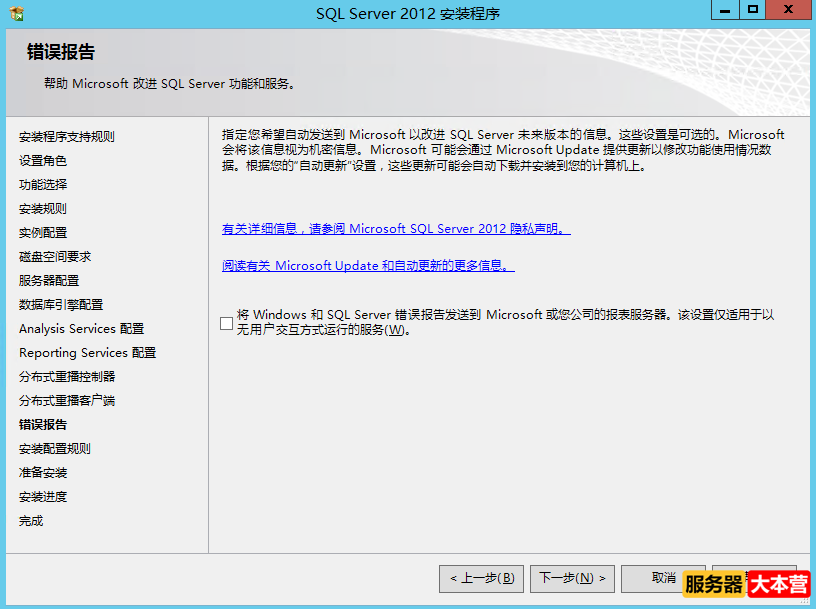Image resolution: width=816 pixels, height=609 pixels.
Task: Select the 安装程序支持规则 step in sidebar
Action: tap(67, 137)
